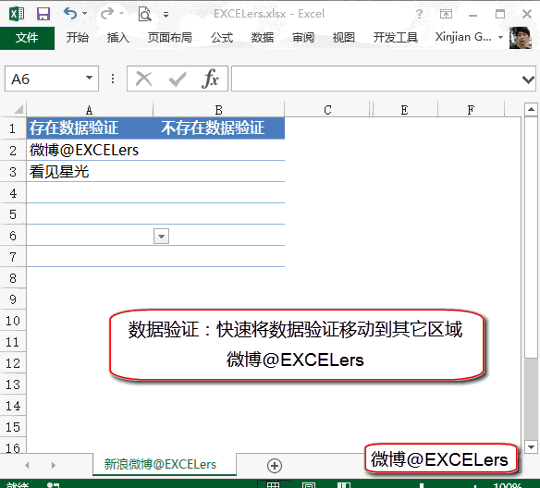This screenshot has height=488, width=540.
Task: Open Insert Function fx dialog
Action: tap(210, 79)
